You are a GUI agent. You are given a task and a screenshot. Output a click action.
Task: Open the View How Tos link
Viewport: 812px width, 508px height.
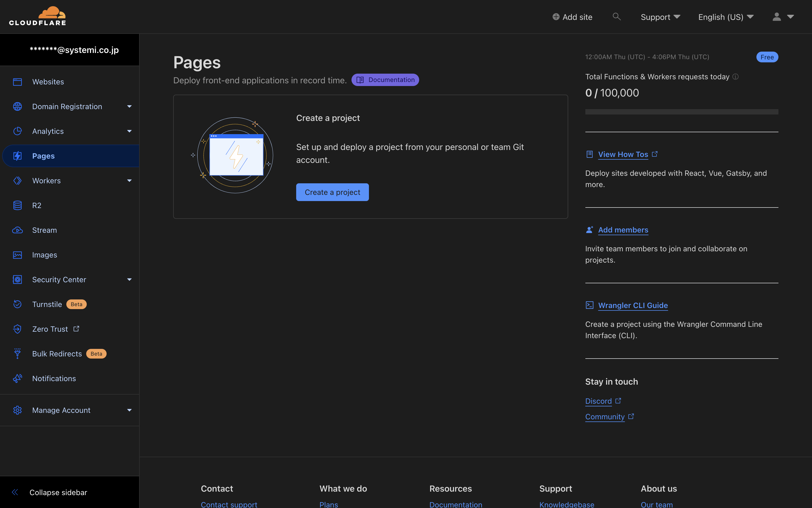(623, 154)
